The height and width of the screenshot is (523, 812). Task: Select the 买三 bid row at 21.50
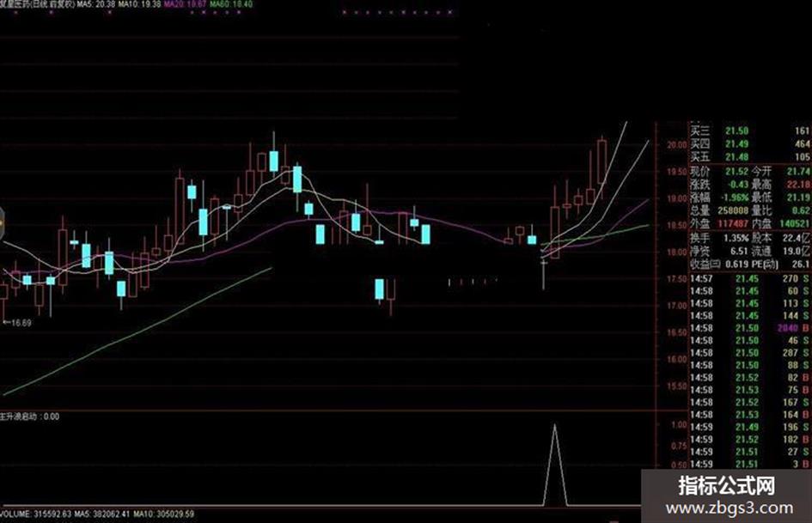[x=750, y=131]
